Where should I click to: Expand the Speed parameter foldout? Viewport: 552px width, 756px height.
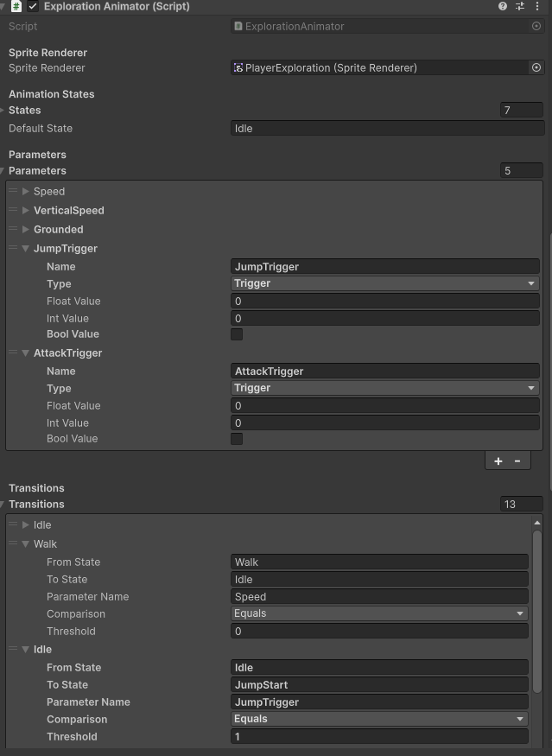tap(25, 191)
